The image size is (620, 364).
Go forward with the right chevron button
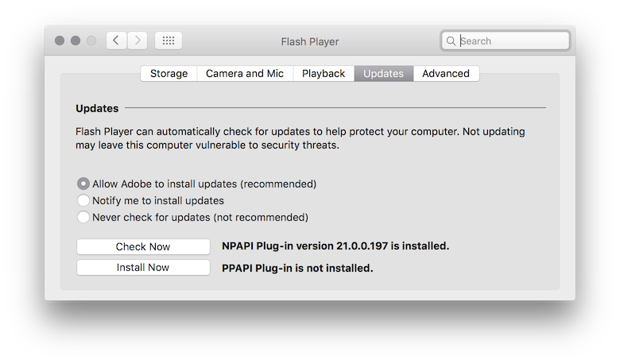point(138,41)
